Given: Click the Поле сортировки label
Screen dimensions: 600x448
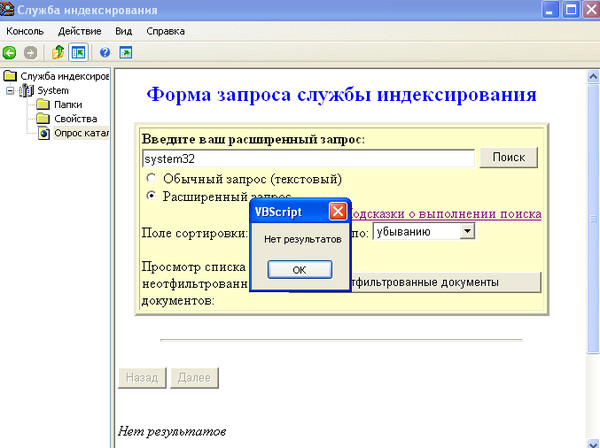Looking at the screenshot, I should coord(195,233).
